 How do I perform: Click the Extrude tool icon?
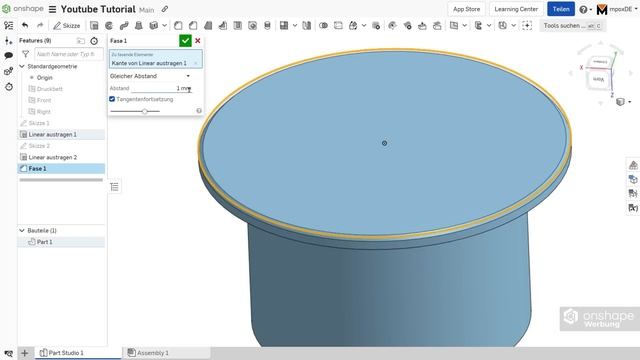pyautogui.click(x=94, y=26)
